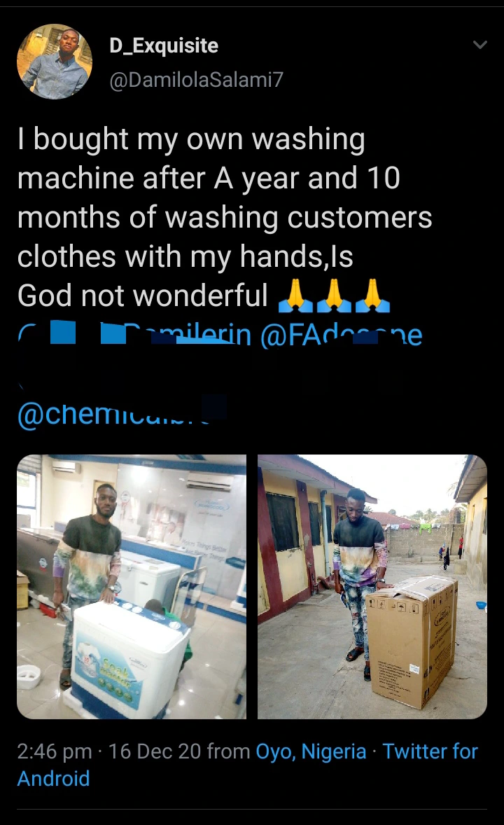Click the tweet text about washing machine
Image resolution: width=504 pixels, height=825 pixels.
(x=225, y=217)
